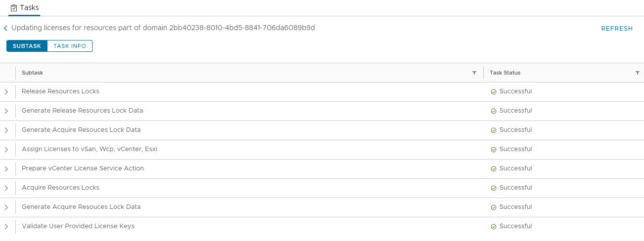This screenshot has width=644, height=241.
Task: Expand Generate Release Resources Lock Data row
Action: [x=6, y=111]
